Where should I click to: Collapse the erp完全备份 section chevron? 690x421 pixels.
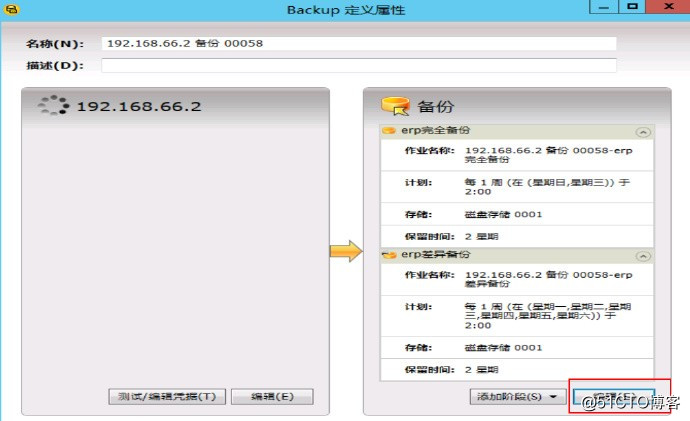pyautogui.click(x=643, y=132)
